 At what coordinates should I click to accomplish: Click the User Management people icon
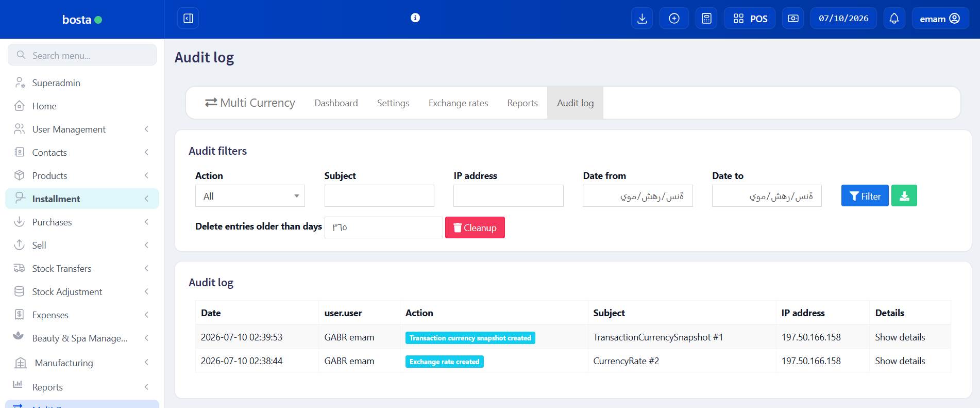[x=20, y=129]
